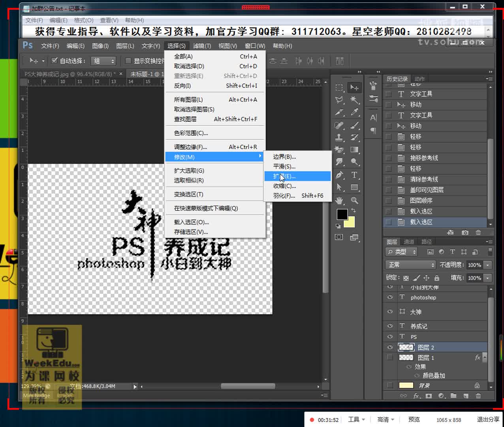Hide the 养成记 text layer
Screen dimensions: 504x427
point(390,326)
